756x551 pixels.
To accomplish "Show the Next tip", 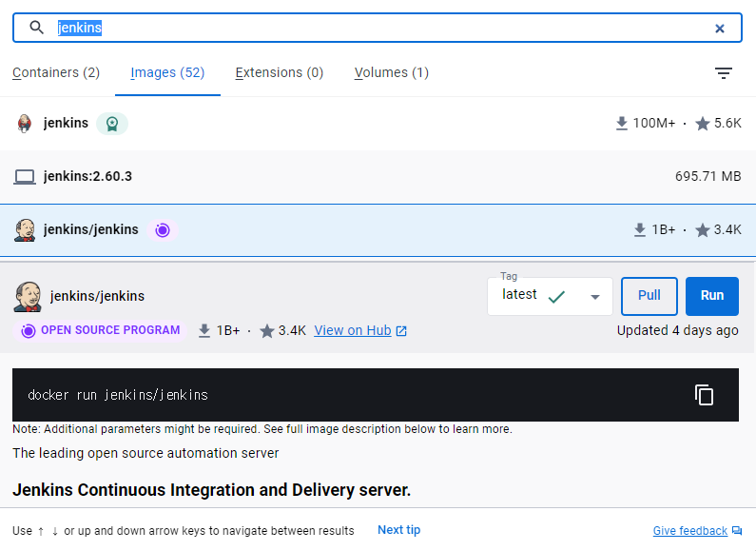I will point(398,530).
